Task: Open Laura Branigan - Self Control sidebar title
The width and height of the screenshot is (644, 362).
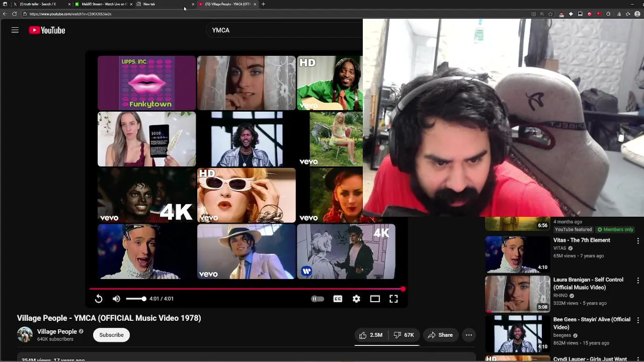Action: click(588, 284)
